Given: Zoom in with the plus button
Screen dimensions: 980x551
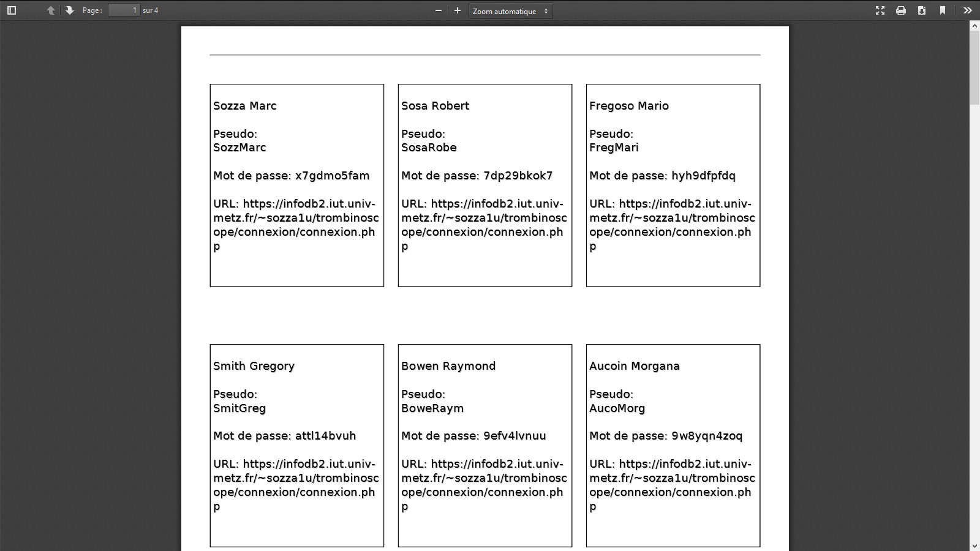Looking at the screenshot, I should pos(458,10).
